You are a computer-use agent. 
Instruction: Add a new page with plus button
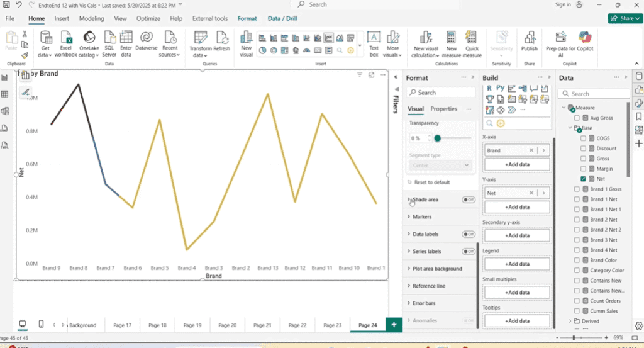tap(394, 325)
